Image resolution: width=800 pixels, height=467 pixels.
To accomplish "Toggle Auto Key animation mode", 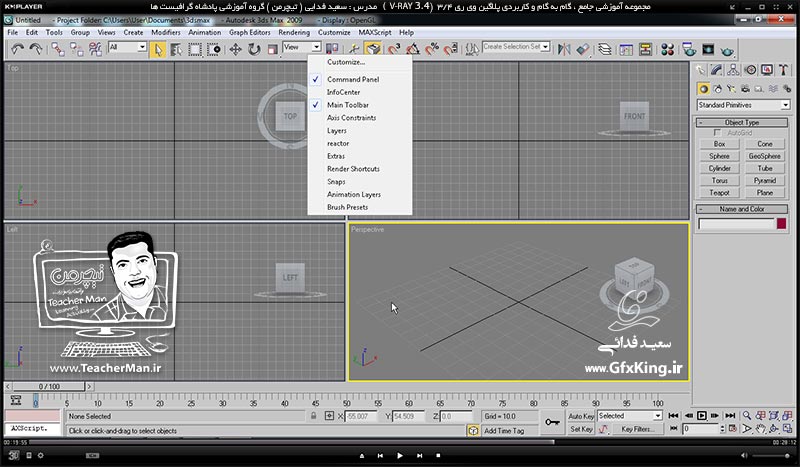I will click(581, 416).
